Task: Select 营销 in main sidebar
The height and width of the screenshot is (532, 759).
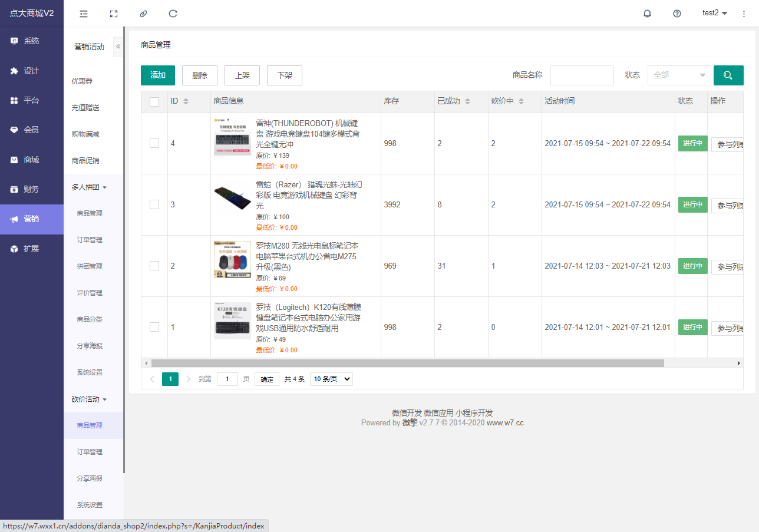Action: tap(32, 219)
